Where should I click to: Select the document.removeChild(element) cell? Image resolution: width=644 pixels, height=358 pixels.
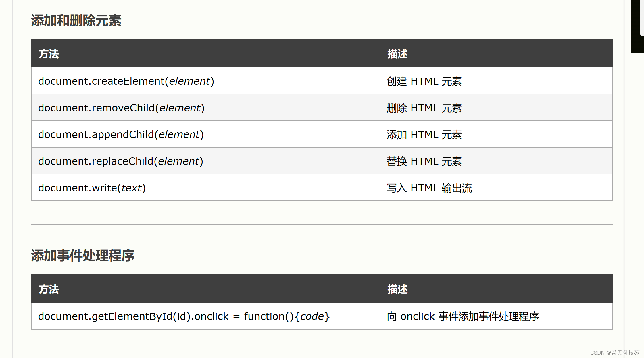(205, 108)
